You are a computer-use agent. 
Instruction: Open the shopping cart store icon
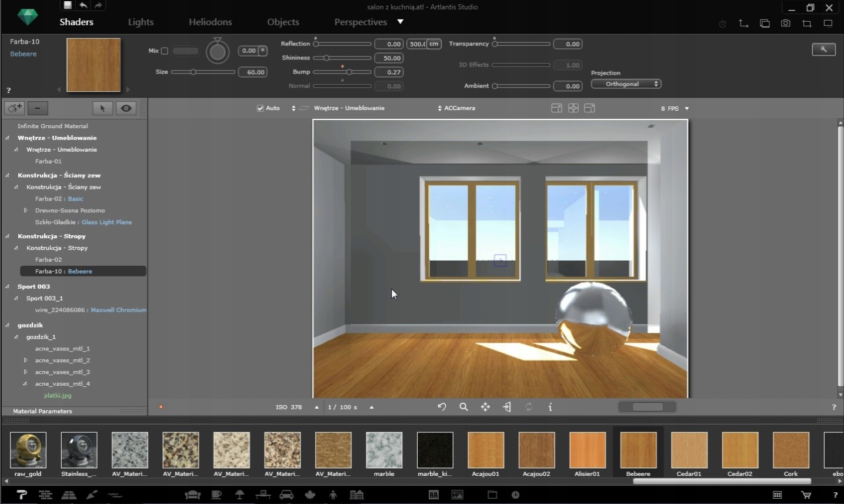[806, 495]
